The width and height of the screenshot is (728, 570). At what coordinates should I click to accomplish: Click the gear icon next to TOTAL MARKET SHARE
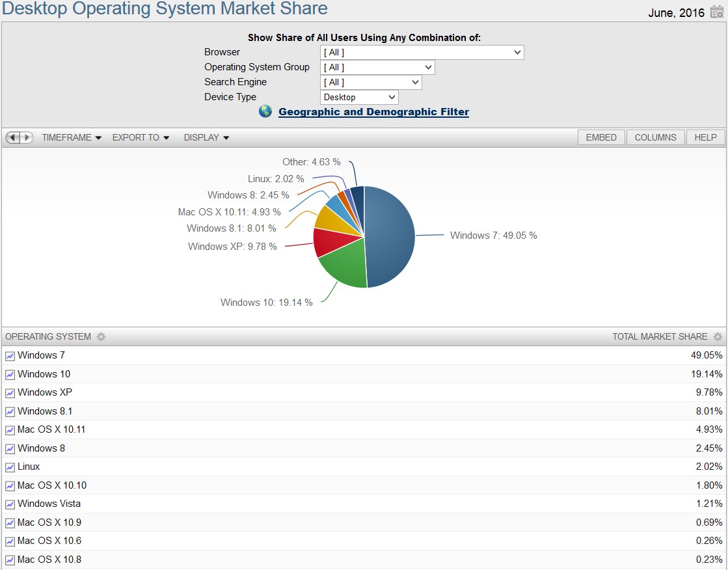718,337
